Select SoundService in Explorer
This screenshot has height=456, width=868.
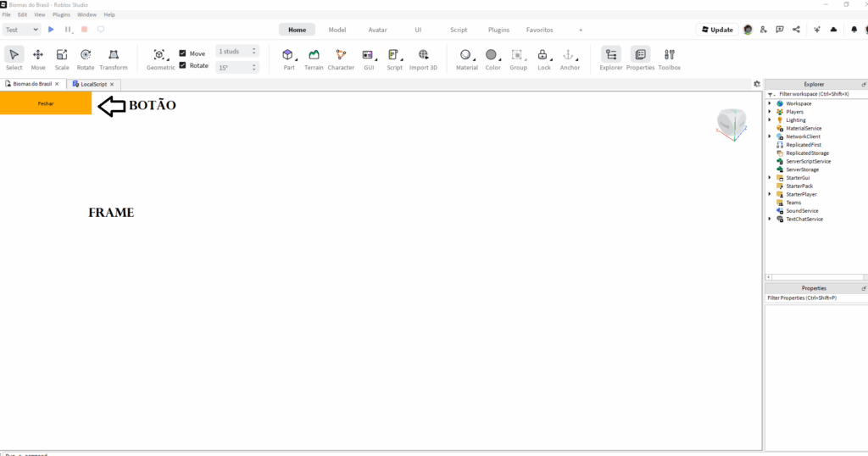[802, 211]
